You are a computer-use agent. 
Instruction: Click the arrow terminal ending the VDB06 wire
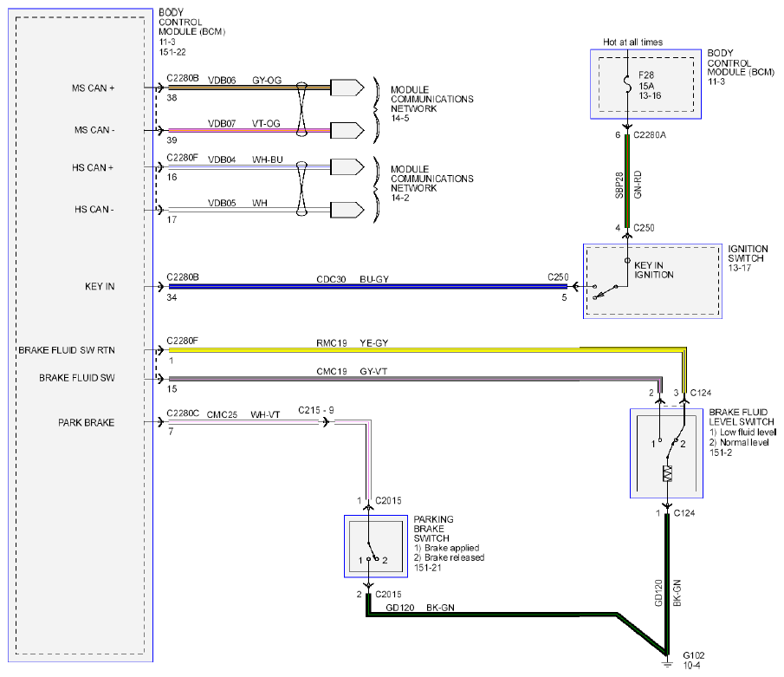coord(347,88)
